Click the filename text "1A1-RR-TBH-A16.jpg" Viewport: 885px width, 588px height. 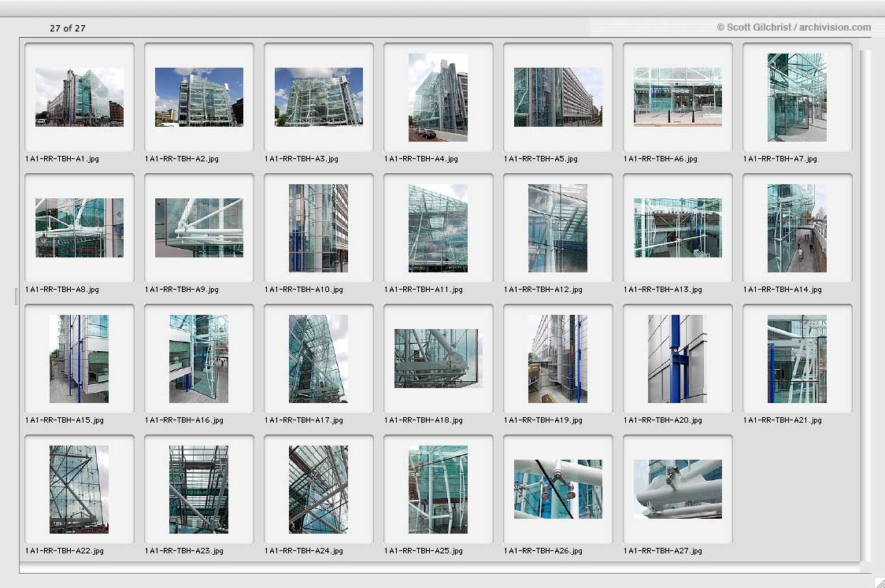tap(184, 420)
